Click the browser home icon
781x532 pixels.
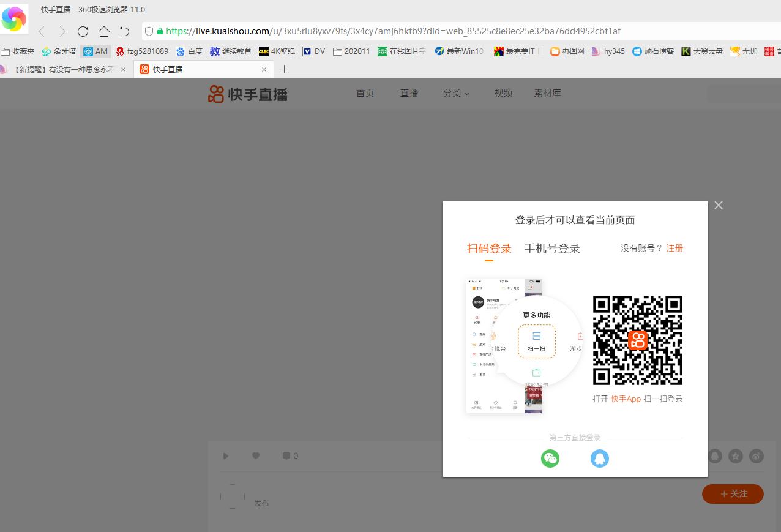point(104,31)
